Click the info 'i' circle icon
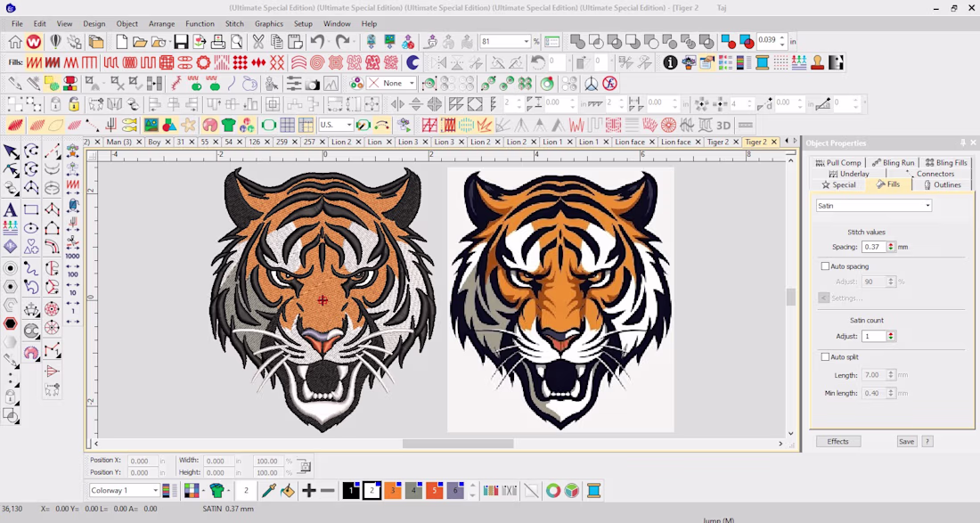Screen dimensions: 980x523 (x=670, y=62)
